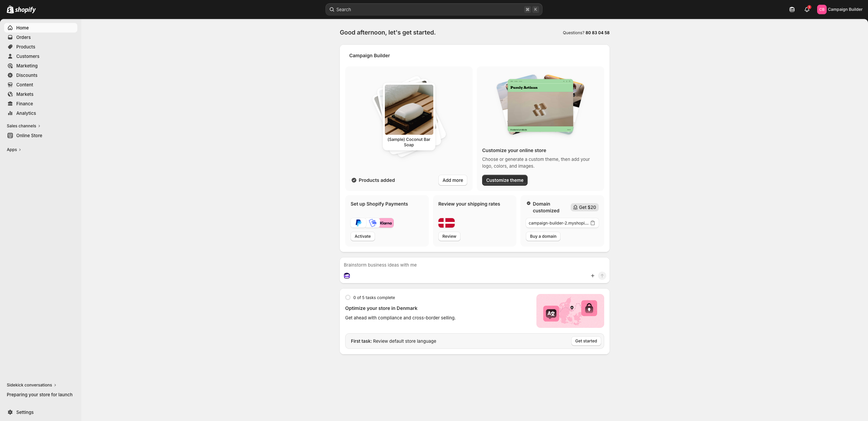The width and height of the screenshot is (868, 421).
Task: Open the Analytics menu item
Action: click(26, 113)
